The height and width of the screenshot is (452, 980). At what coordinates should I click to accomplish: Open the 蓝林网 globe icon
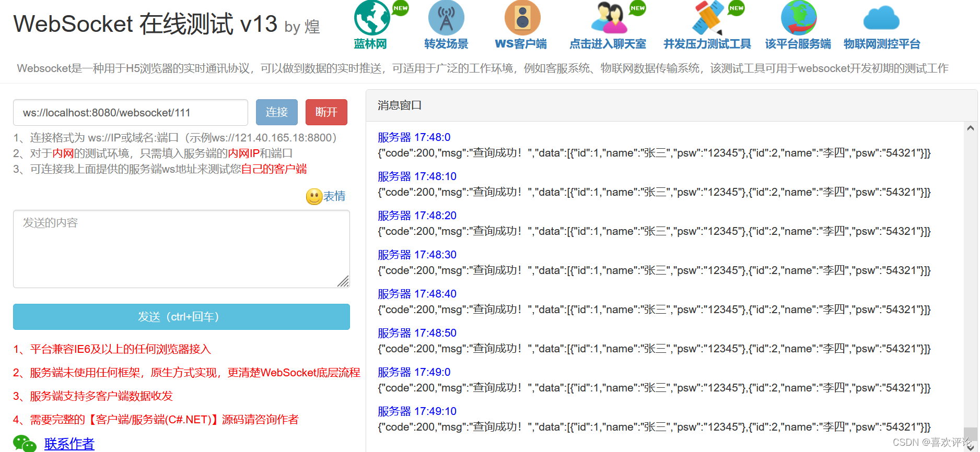tap(372, 17)
